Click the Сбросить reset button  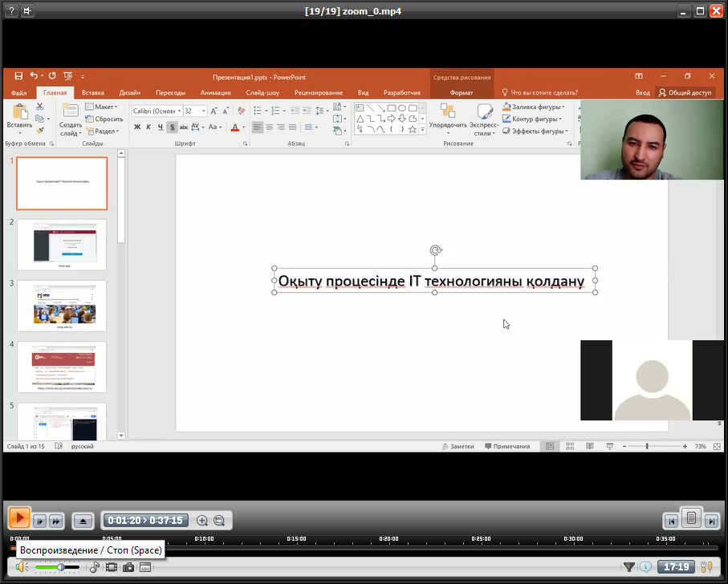(104, 119)
